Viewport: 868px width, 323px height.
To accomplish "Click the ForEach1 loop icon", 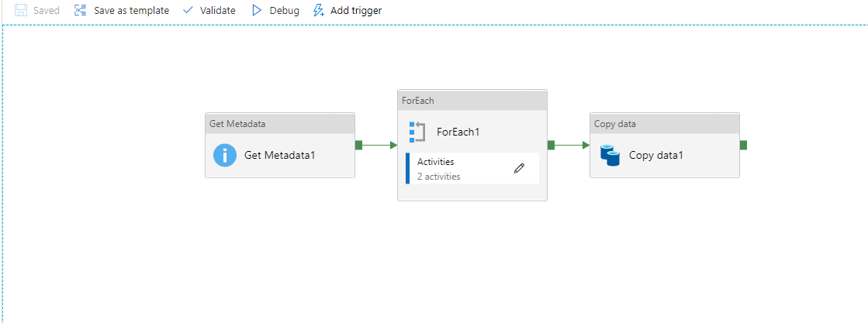I will point(417,132).
